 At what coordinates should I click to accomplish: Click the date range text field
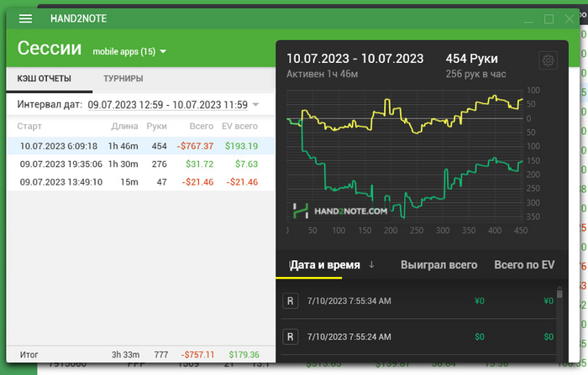pyautogui.click(x=168, y=105)
